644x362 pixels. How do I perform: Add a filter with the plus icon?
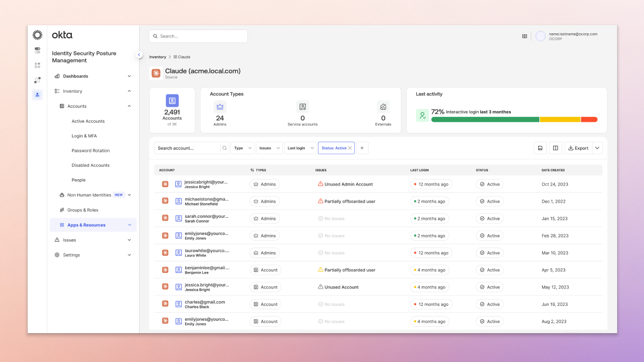(362, 148)
